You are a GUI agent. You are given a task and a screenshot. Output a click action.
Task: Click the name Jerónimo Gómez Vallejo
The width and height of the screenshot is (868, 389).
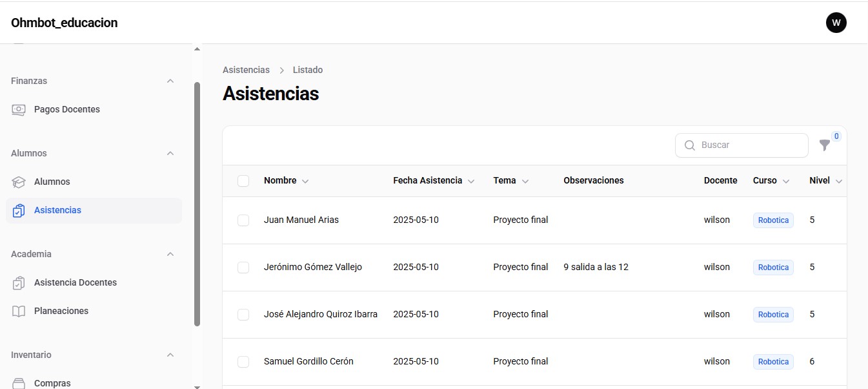coord(313,267)
